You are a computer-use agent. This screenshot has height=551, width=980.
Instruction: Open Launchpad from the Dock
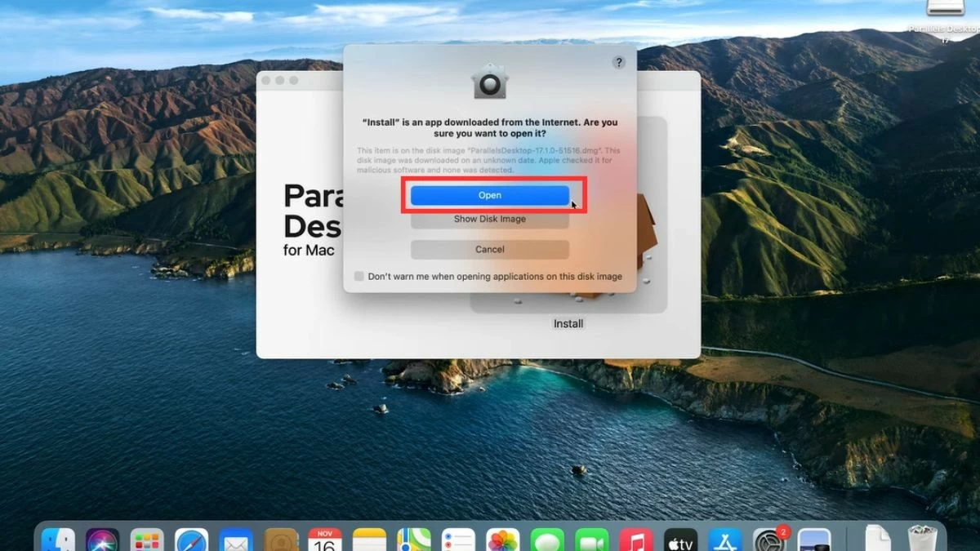click(x=145, y=539)
